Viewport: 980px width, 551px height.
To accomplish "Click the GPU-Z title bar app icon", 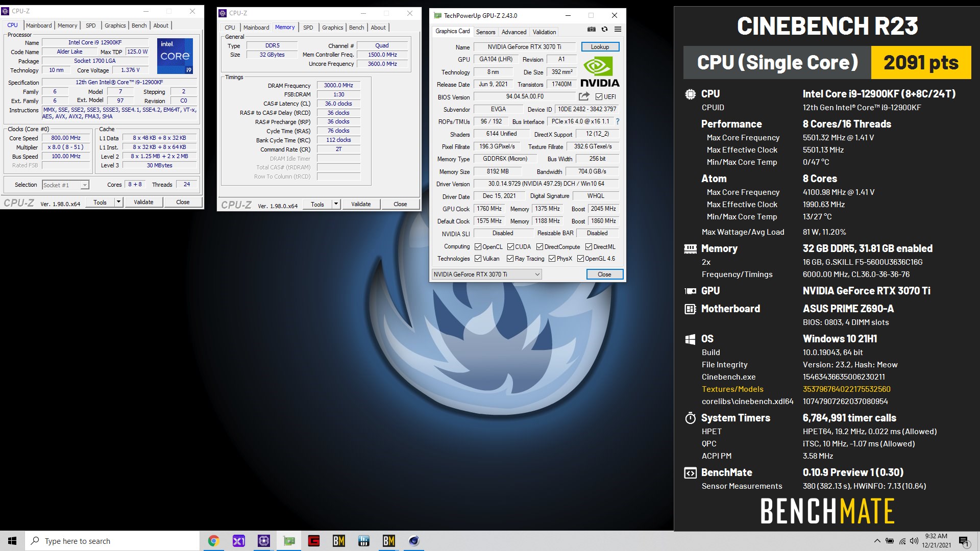I will point(437,15).
